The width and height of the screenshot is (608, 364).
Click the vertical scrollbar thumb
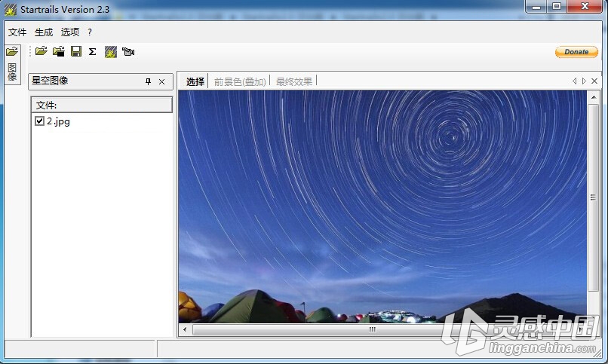(593, 197)
